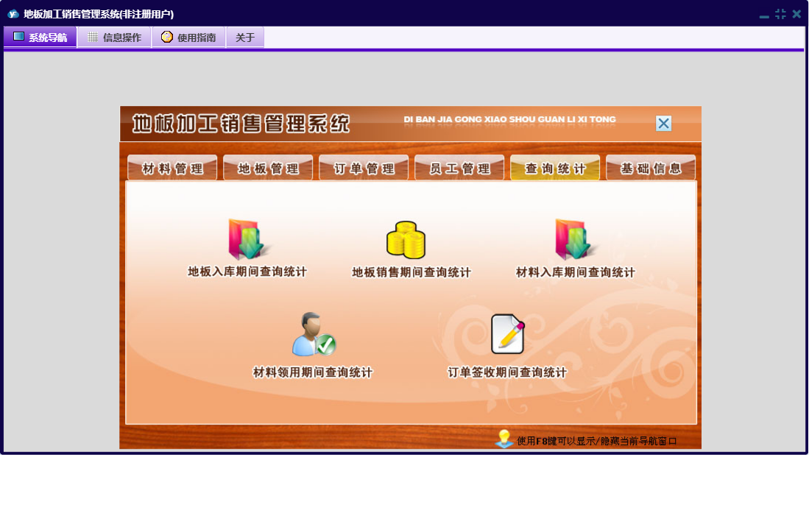
Task: Open the 地板入库期间查询统计 folder icon
Action: [247, 240]
